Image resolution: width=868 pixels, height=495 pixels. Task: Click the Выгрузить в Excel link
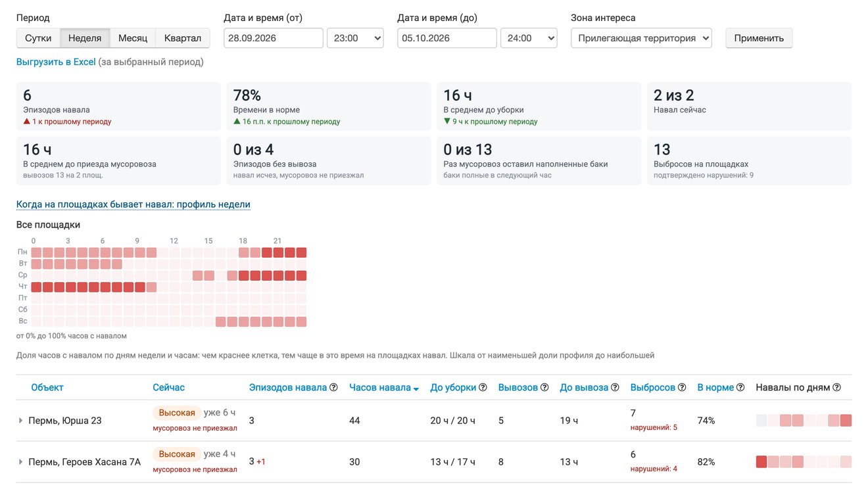[x=56, y=62]
